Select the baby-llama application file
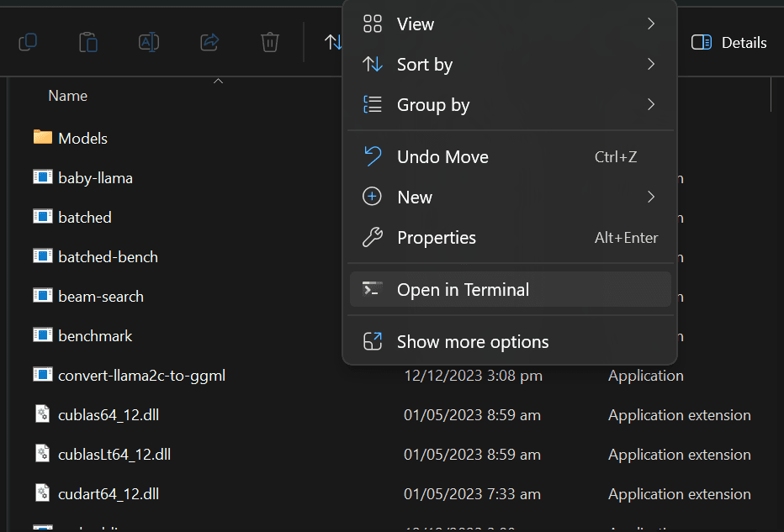Viewport: 784px width, 532px height. [95, 178]
